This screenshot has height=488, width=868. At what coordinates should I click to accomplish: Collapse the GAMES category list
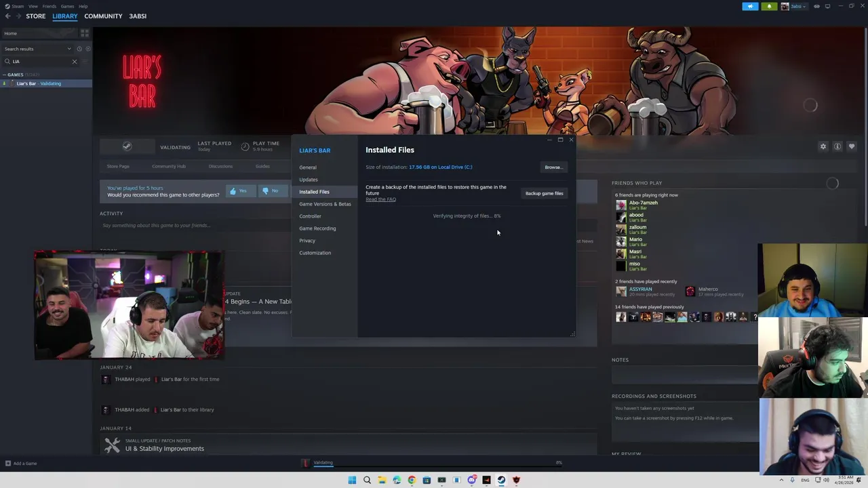point(4,75)
